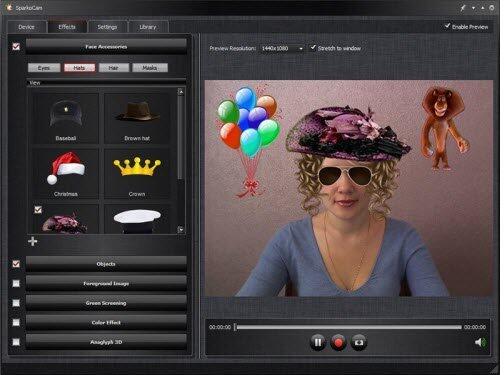Select the white sailor hat thumbnail
The width and height of the screenshot is (504, 375).
[x=137, y=219]
